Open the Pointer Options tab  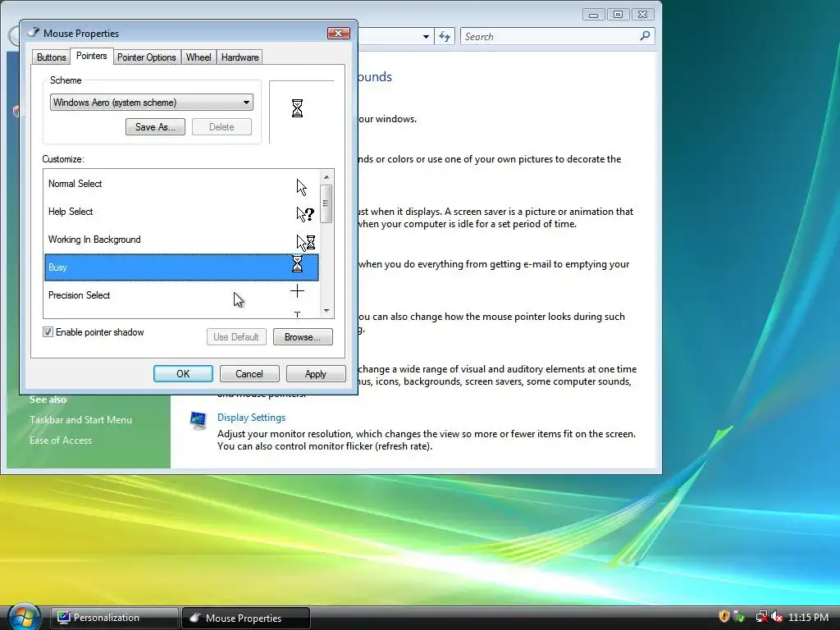[x=147, y=57]
